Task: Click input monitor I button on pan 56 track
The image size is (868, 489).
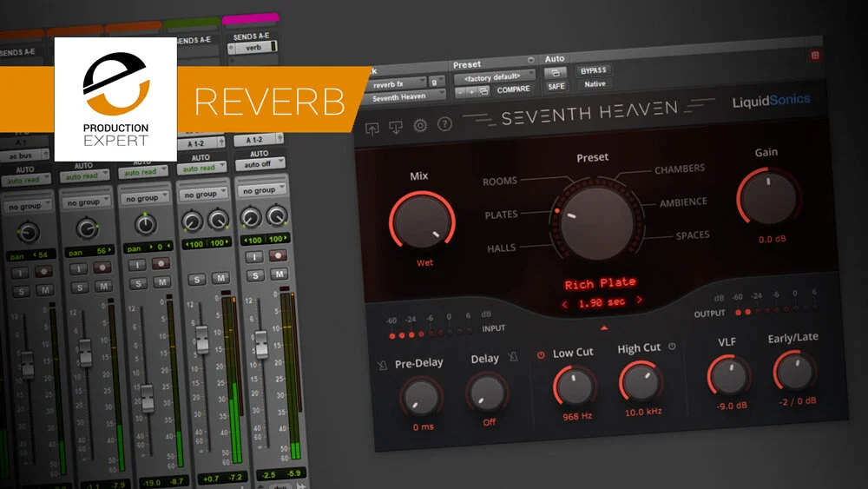Action: 79,269
